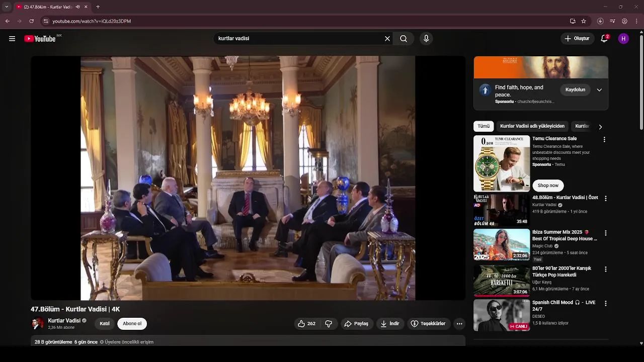The image size is (644, 362).
Task: Open the 48.Bölüm - Kurtlar Vadisi title
Action: (x=565, y=198)
